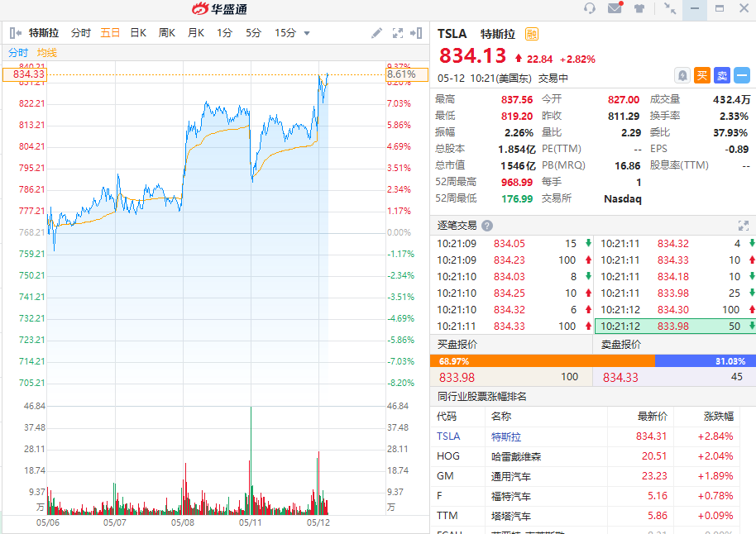The image size is (756, 534).
Task: Click the shrink window arrows icon
Action: click(670, 8)
